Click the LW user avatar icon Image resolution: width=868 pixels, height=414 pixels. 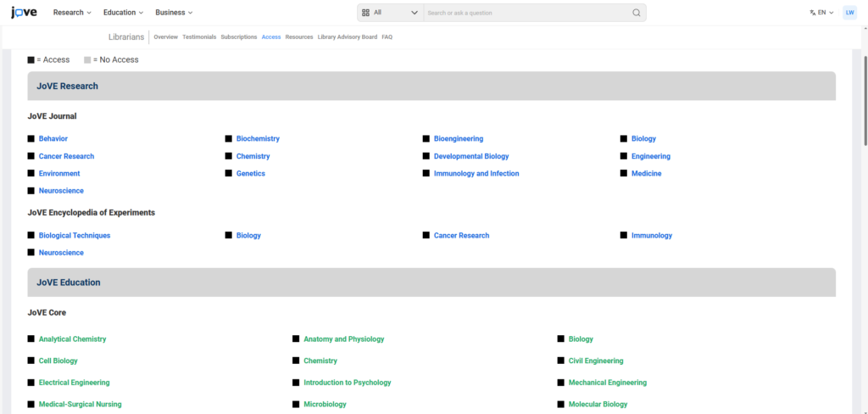click(x=849, y=13)
